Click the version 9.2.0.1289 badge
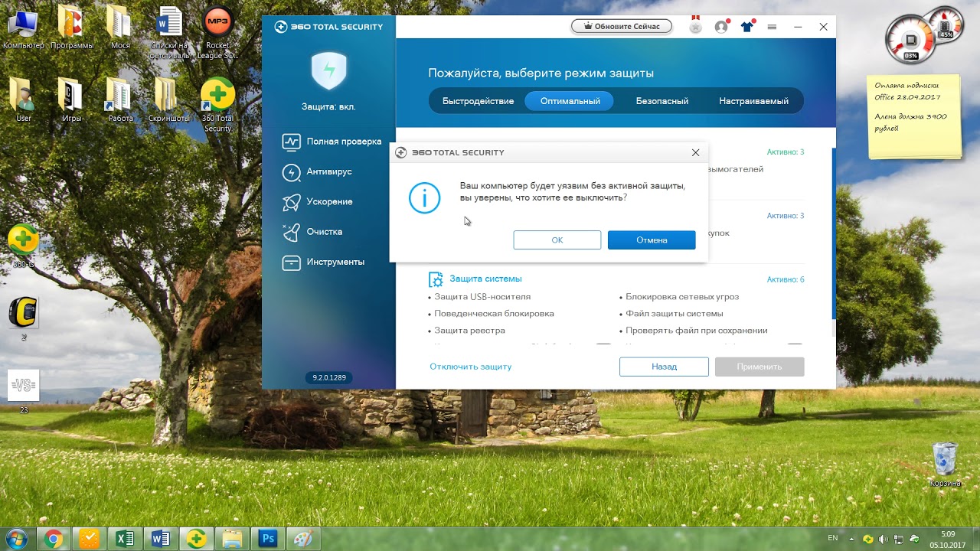 329,377
